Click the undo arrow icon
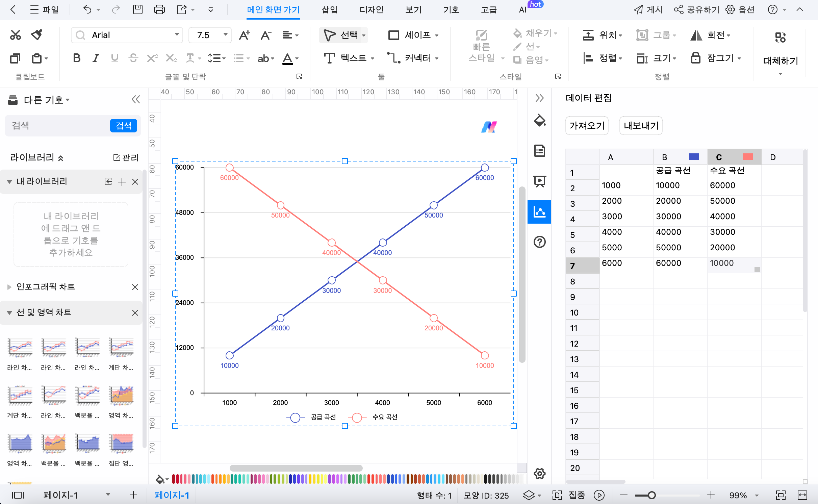 point(87,9)
